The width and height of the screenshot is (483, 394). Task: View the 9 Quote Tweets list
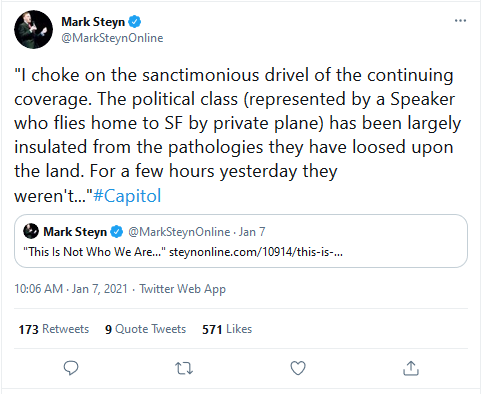(145, 329)
